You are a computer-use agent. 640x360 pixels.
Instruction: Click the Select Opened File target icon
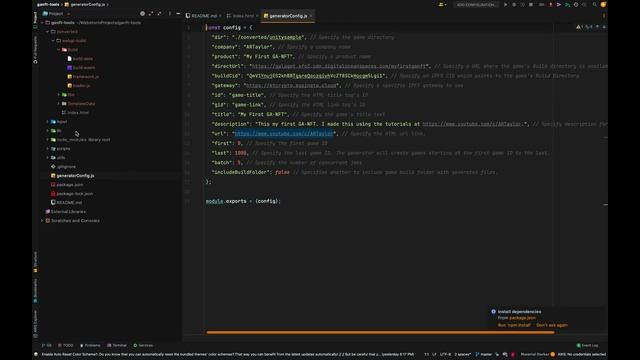click(142, 14)
